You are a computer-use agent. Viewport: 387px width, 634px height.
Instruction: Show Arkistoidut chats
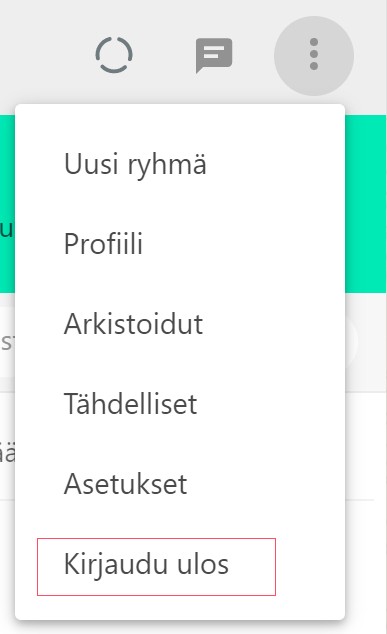tap(133, 324)
